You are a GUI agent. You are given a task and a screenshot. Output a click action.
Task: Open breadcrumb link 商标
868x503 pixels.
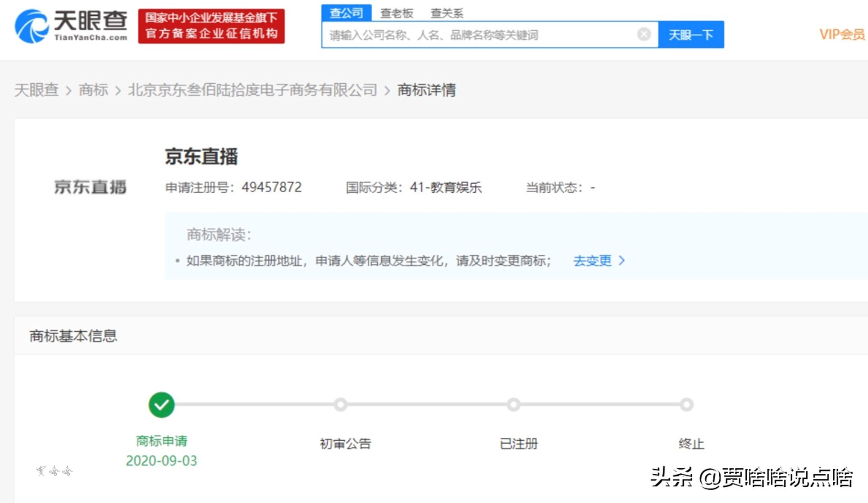(x=93, y=90)
